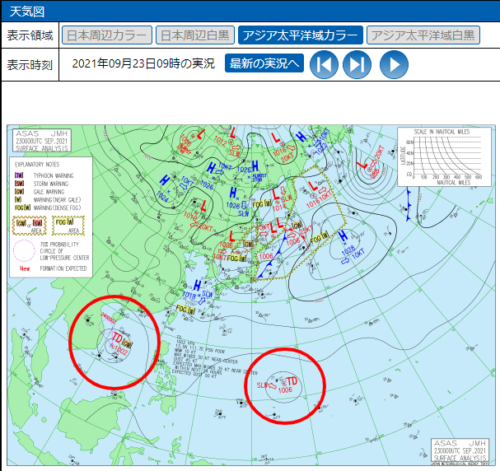Viewport: 500px width, 471px height.
Task: Select the 日本周辺カラー display area
Action: 107,35
